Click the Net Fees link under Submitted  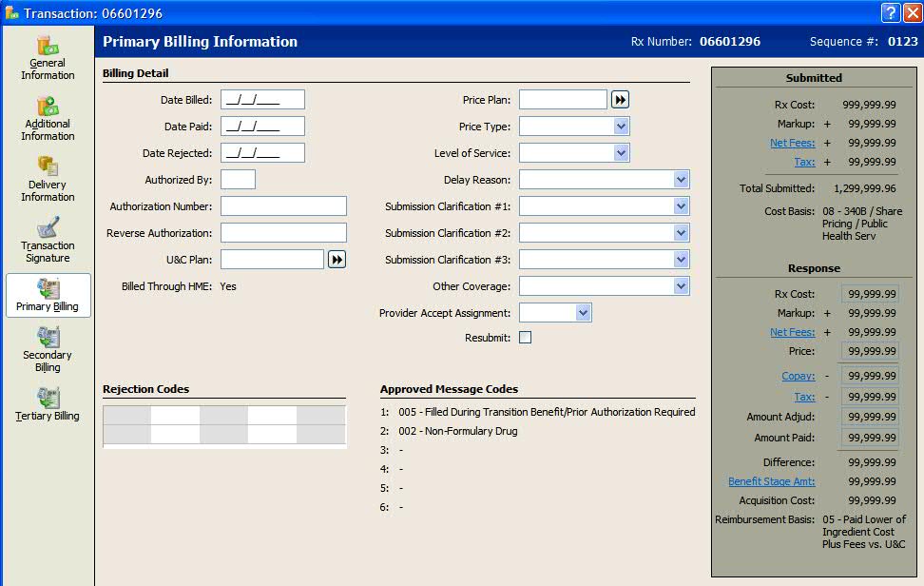pos(792,143)
